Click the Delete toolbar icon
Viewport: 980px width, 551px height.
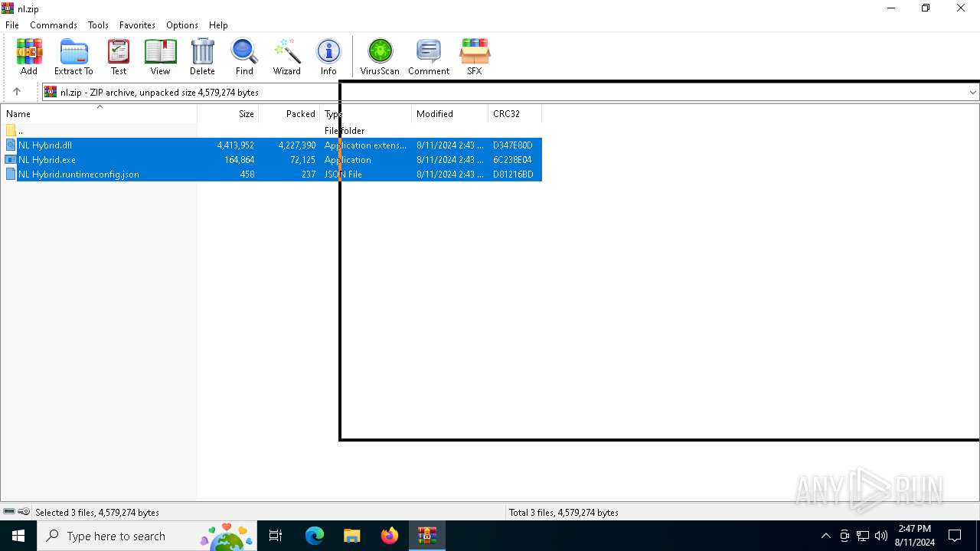202,57
